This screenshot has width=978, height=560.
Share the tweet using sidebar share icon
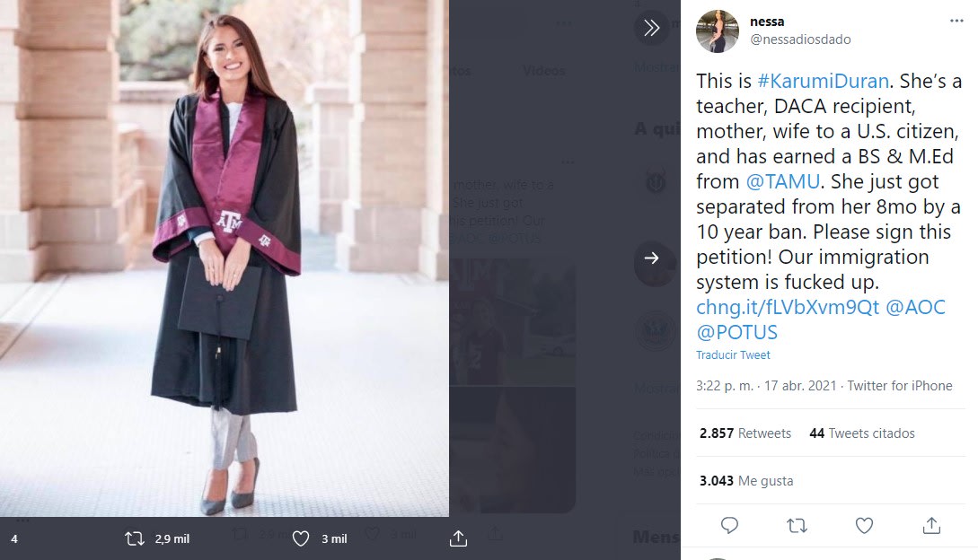[931, 525]
